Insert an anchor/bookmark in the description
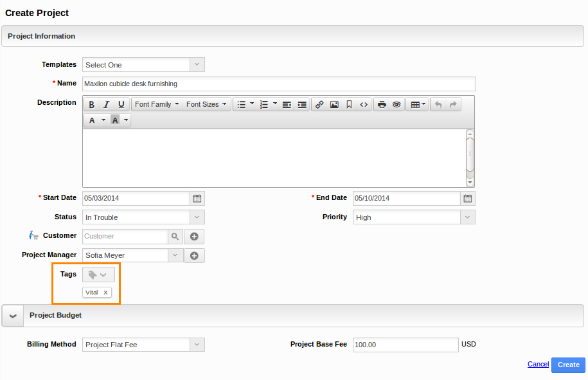The image size is (588, 380). pos(350,104)
